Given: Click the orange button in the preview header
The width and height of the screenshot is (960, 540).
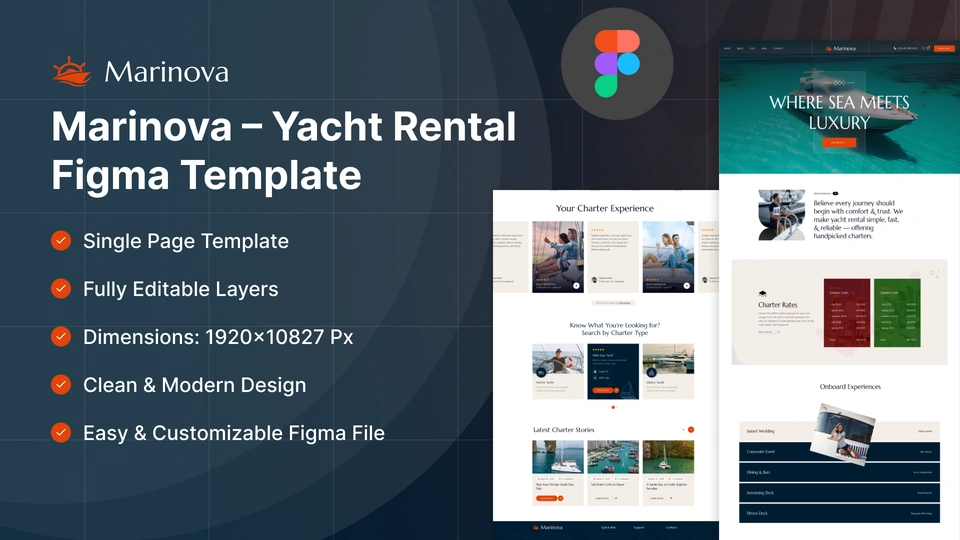Looking at the screenshot, I should pos(943,48).
